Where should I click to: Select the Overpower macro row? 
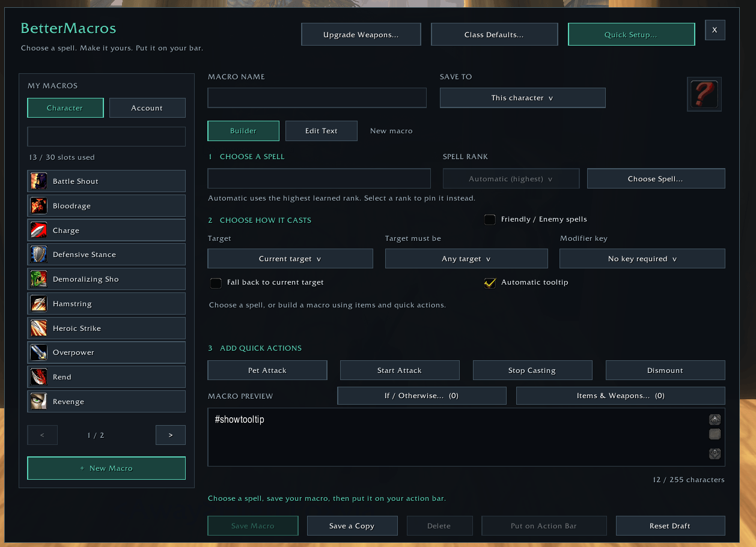tap(106, 352)
